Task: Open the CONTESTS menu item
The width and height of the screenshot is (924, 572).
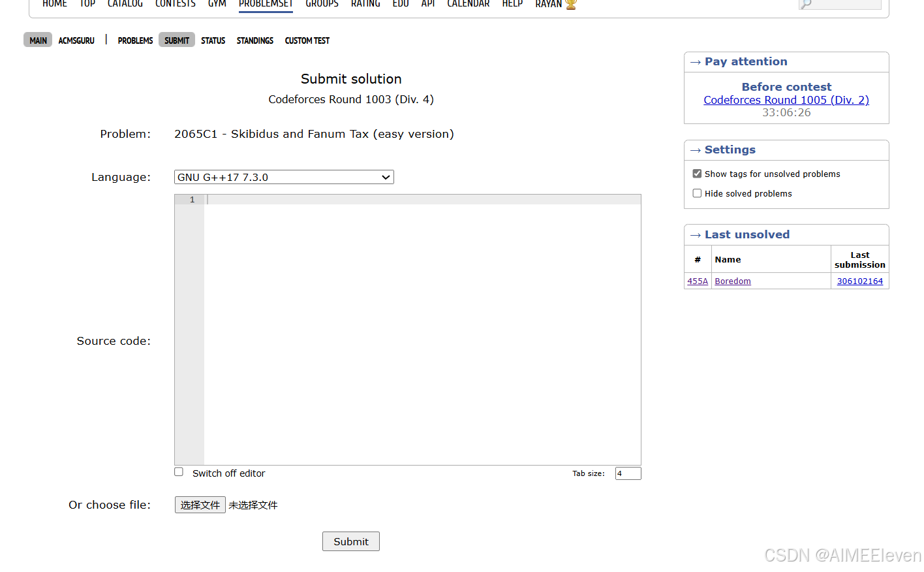Action: 176,4
